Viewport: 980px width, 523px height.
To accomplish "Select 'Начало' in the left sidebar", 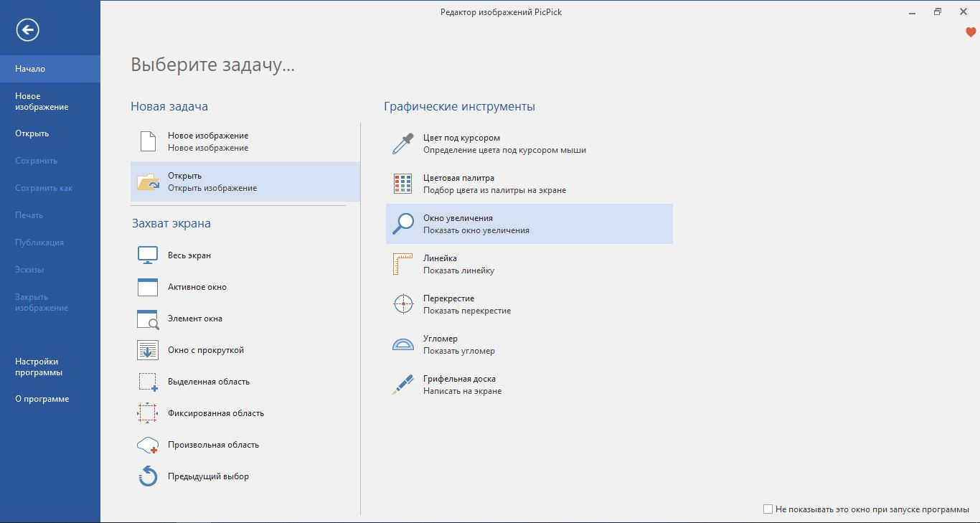I will coord(30,69).
